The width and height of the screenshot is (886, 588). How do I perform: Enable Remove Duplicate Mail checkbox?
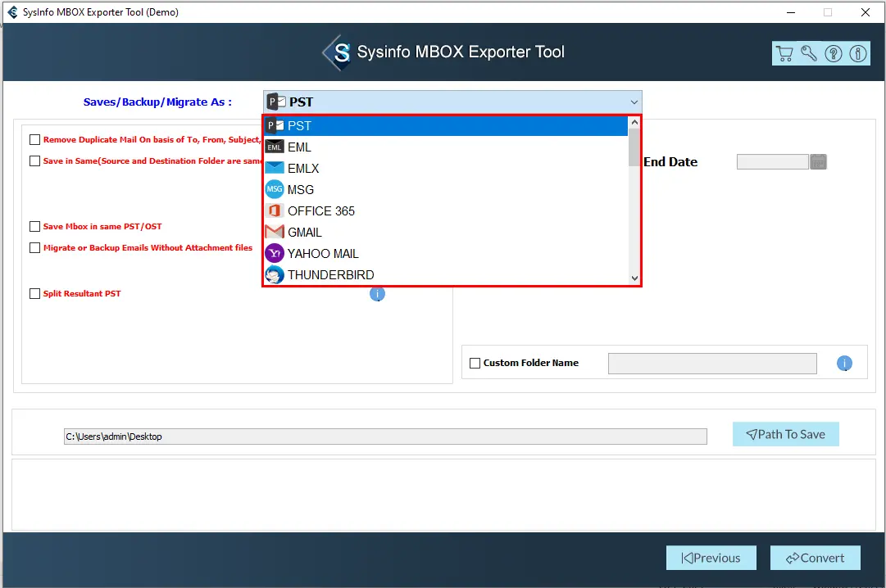point(35,139)
